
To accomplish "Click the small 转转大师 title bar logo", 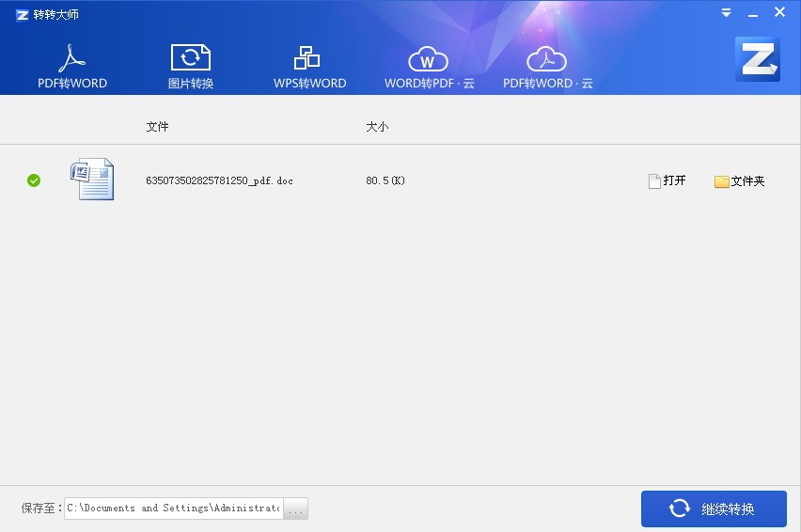I will tap(22, 15).
